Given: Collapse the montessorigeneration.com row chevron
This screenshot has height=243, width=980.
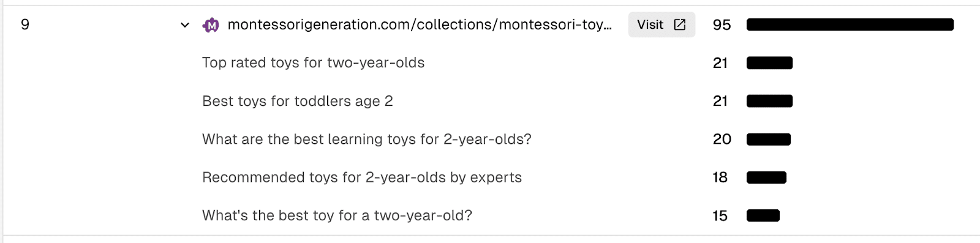Looking at the screenshot, I should pyautogui.click(x=185, y=25).
